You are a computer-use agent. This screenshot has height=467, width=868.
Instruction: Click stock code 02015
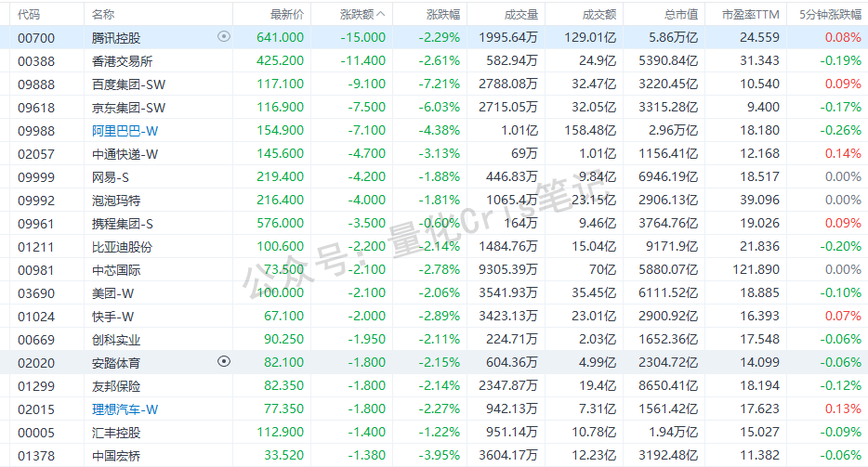[36, 409]
